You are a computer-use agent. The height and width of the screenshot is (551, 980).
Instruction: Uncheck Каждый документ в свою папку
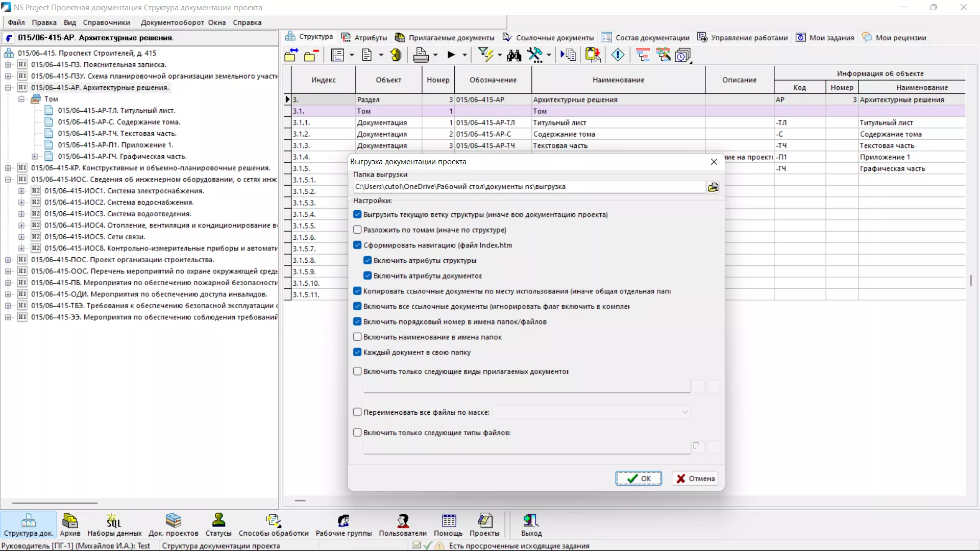coord(357,353)
